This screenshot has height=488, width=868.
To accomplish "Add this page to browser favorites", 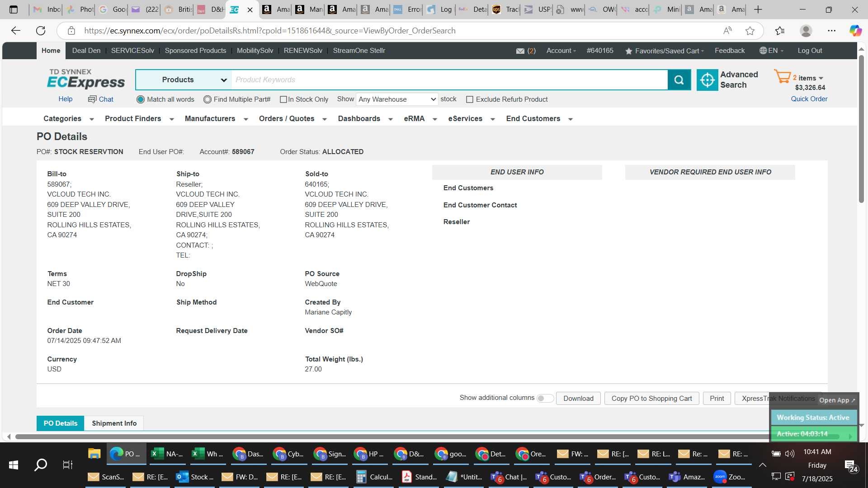I will (750, 31).
